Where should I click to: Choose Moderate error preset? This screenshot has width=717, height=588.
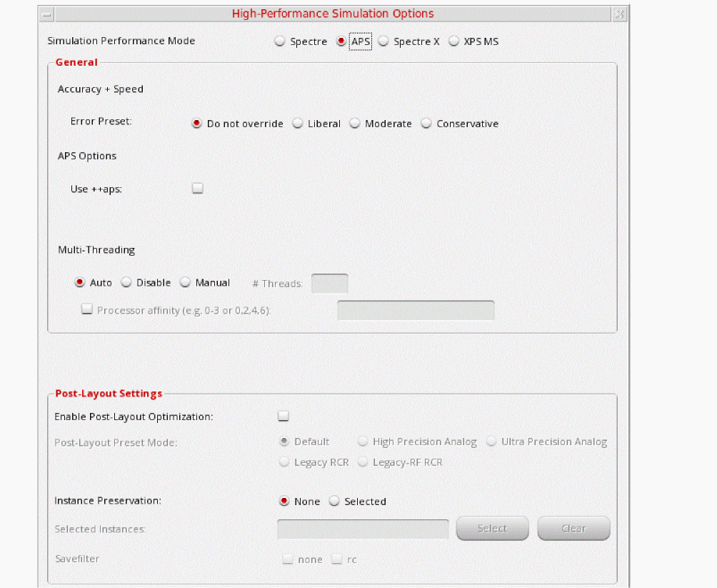click(355, 124)
